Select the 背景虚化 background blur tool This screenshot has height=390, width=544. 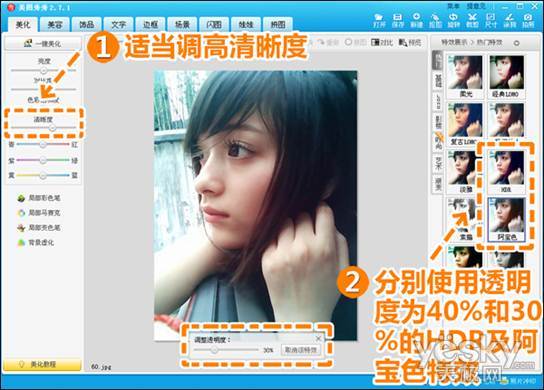36,243
